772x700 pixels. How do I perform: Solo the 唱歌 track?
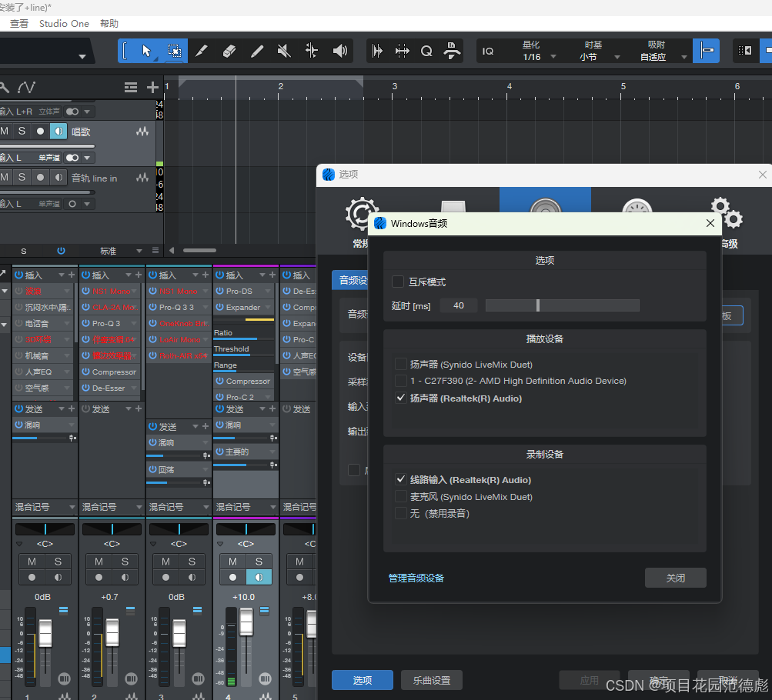22,132
